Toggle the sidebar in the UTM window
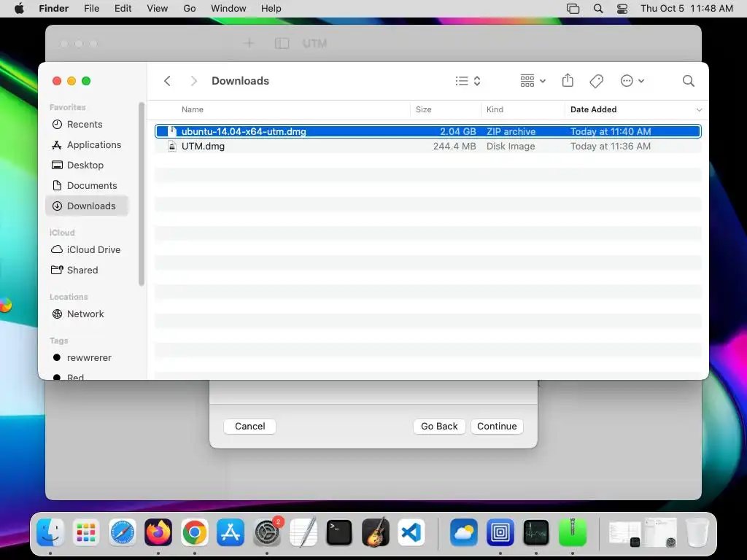The width and height of the screenshot is (747, 560). 282,43
